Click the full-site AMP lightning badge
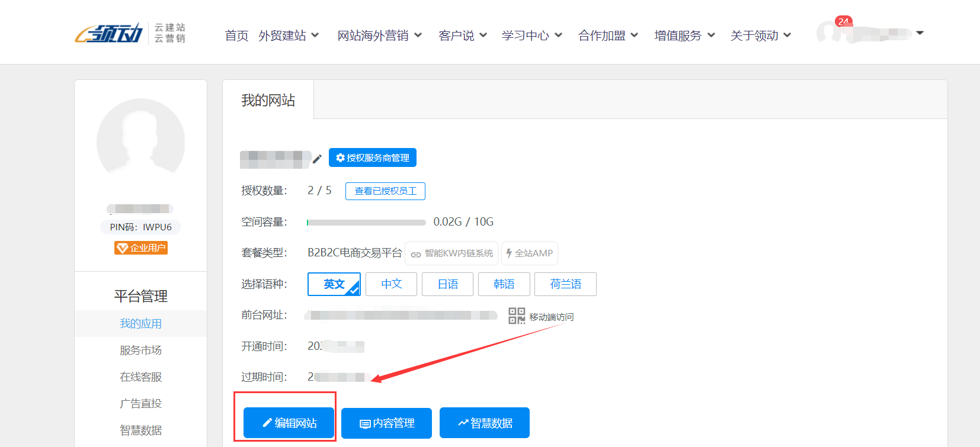 (529, 253)
